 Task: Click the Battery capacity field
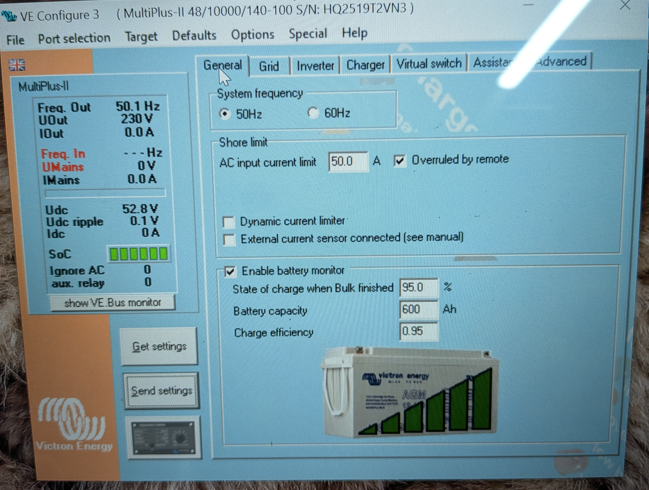tap(418, 310)
